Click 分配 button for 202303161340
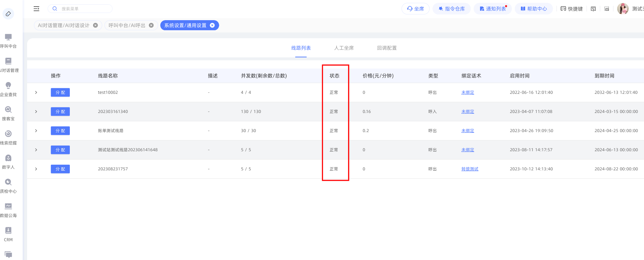The height and width of the screenshot is (260, 644). point(60,112)
